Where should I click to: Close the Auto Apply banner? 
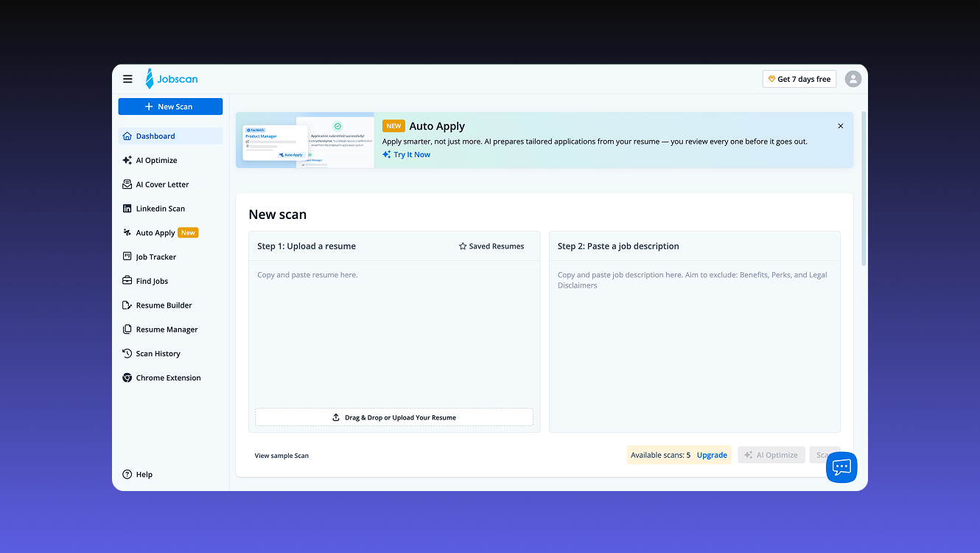coord(841,126)
